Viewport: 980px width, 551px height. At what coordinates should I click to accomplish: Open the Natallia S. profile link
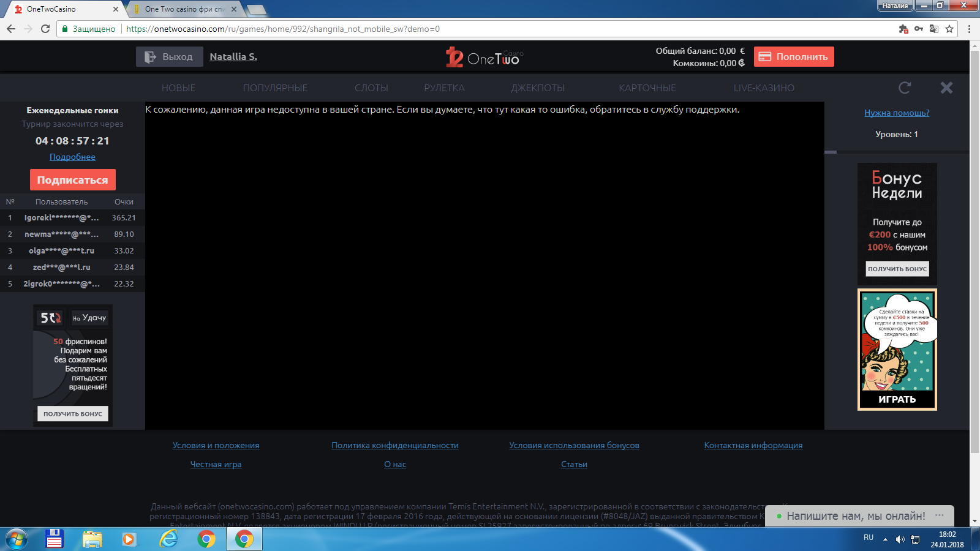coord(233,57)
